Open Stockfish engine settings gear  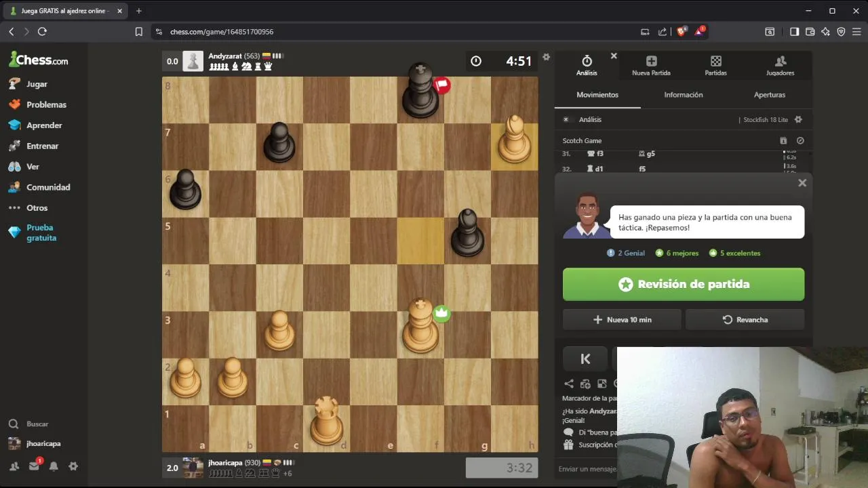coord(798,119)
